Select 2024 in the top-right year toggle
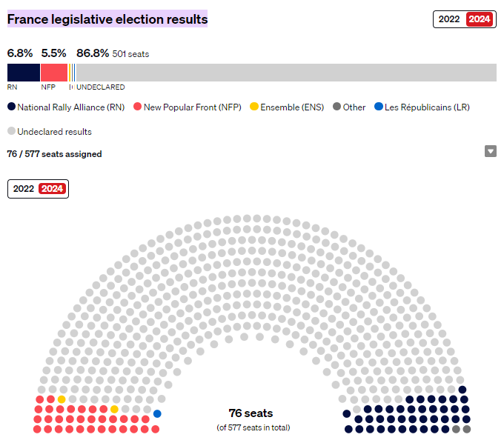This screenshot has height=443, width=504. coord(480,19)
